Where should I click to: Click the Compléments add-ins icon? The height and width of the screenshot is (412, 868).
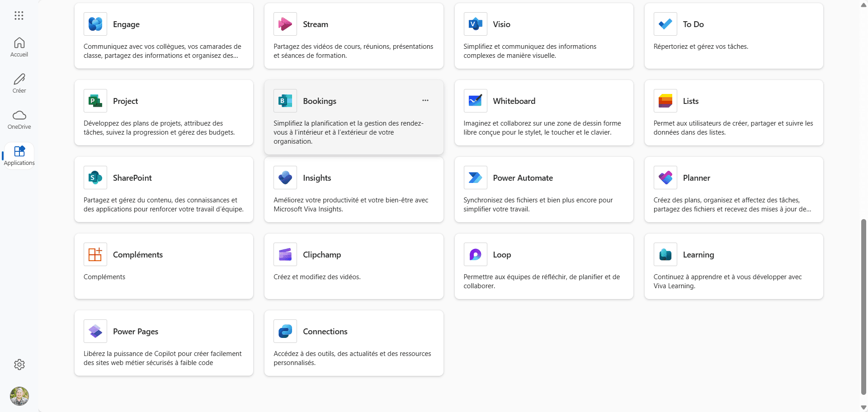[95, 254]
